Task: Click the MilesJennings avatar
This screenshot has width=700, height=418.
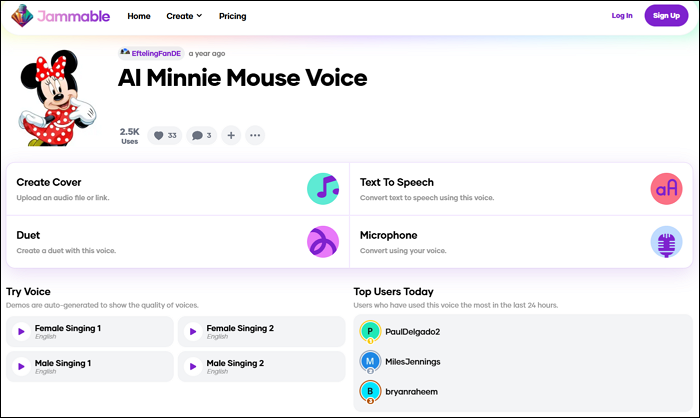Action: (370, 362)
